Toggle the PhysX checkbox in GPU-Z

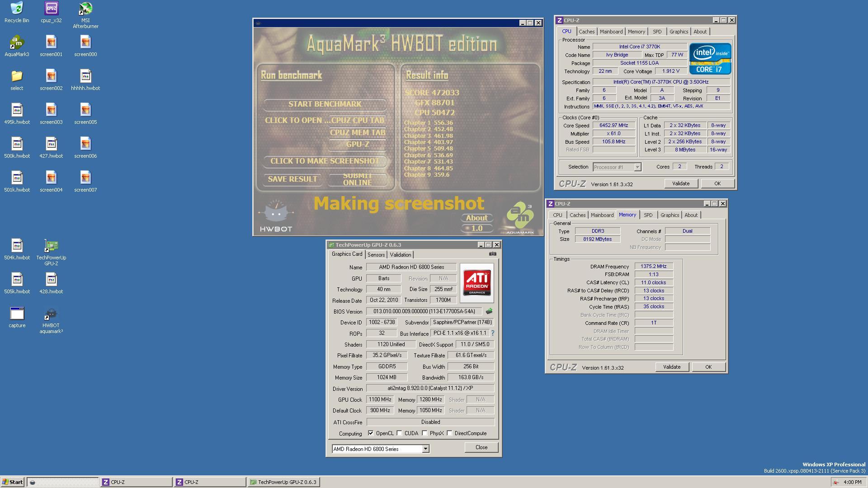[425, 433]
